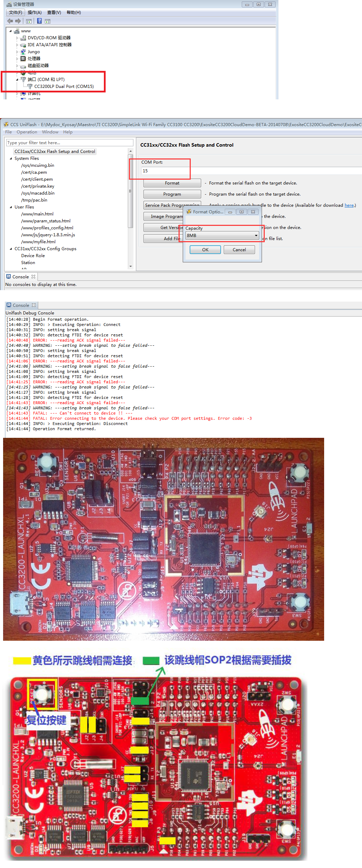The width and height of the screenshot is (362, 868).
Task: Select /www/main.html under User Files
Action: tap(37, 214)
